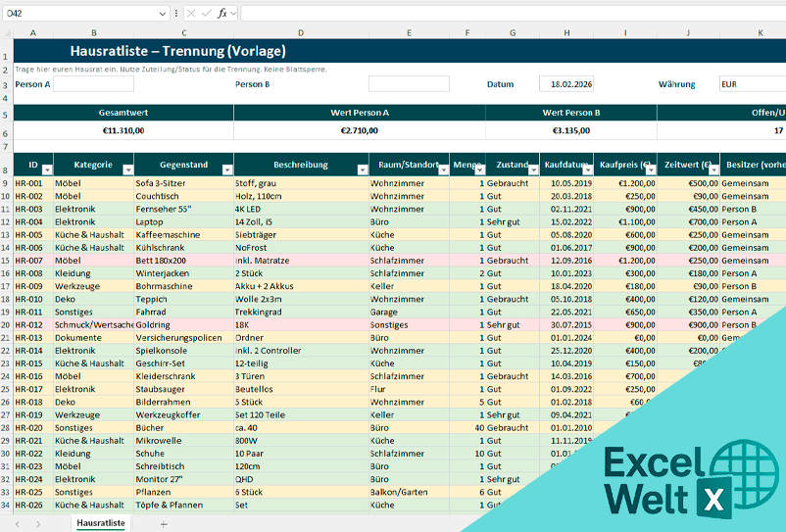Viewport: 786px width, 532px height.
Task: Click the Enter checkmark formula bar icon
Action: (206, 14)
